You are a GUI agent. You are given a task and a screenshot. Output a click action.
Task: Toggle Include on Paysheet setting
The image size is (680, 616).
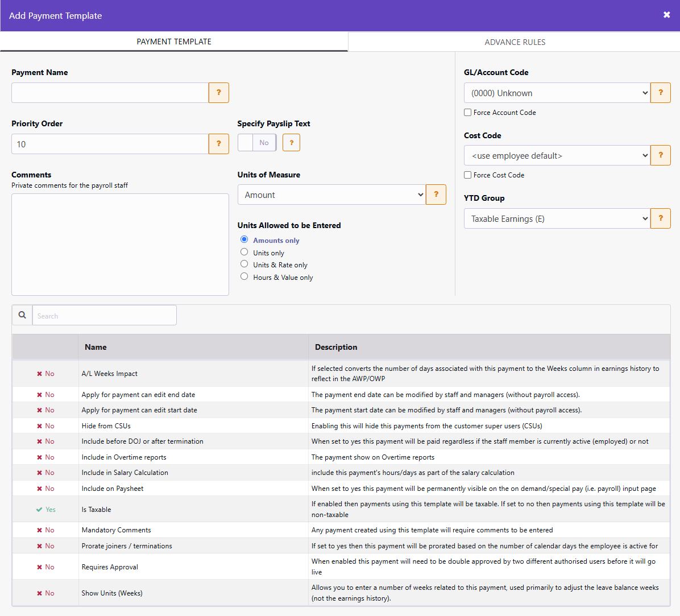45,489
